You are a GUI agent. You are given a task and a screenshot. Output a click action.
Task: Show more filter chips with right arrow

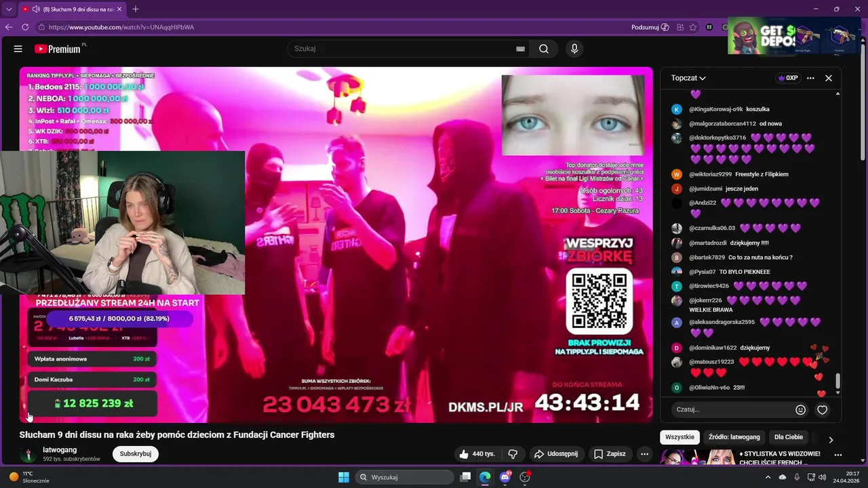pos(831,439)
